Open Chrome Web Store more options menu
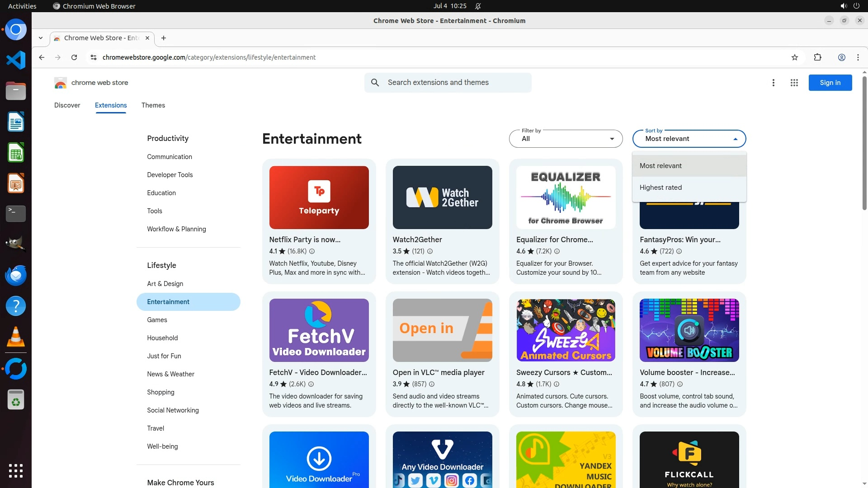 click(773, 83)
